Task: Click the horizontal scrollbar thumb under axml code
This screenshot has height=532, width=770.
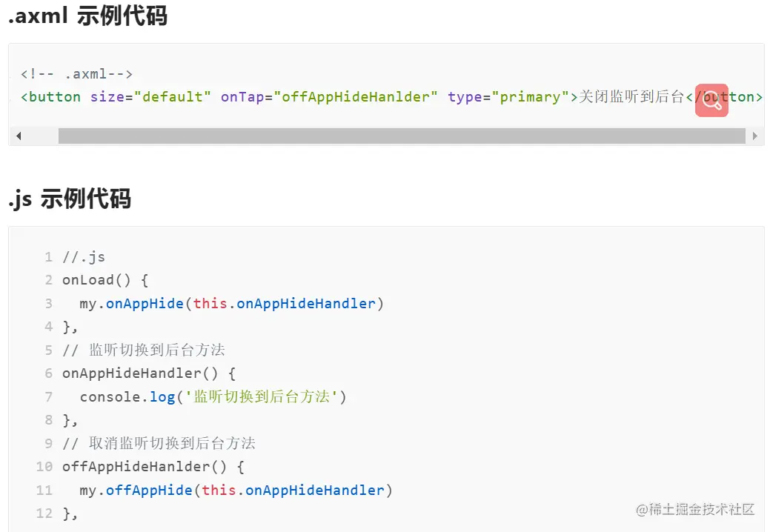Action: pos(402,136)
